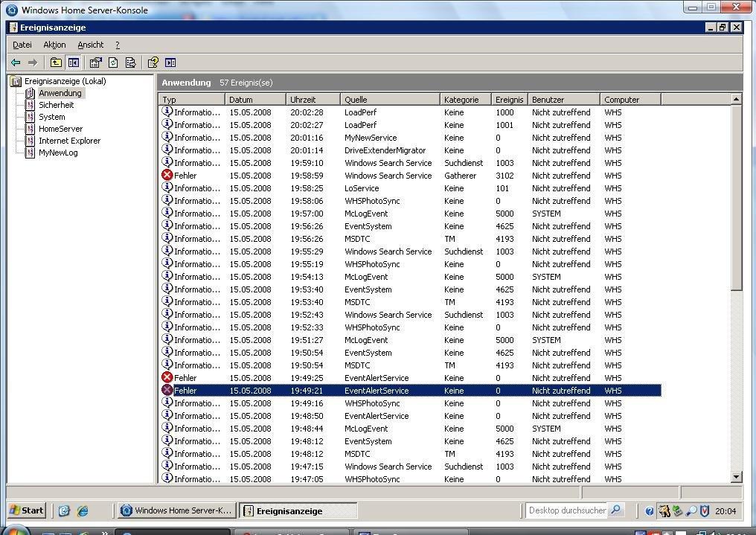756x535 pixels.
Task: Click the Ereignisanzeige taskbar button
Action: pos(298,511)
